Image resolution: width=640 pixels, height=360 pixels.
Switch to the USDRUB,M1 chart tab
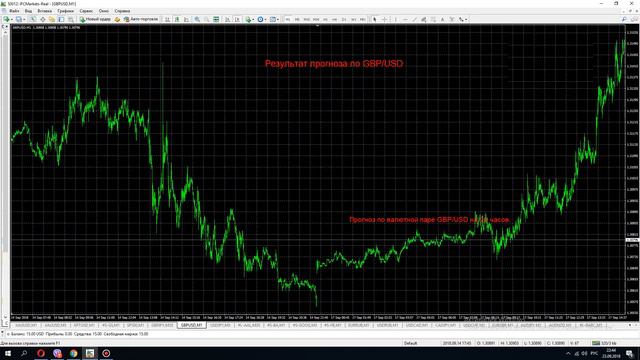click(x=387, y=325)
